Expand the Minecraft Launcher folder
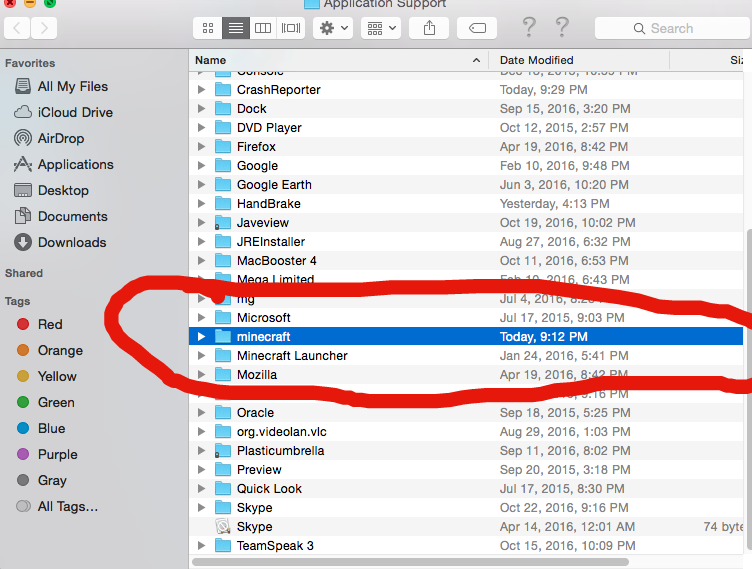The height and width of the screenshot is (569, 752). pyautogui.click(x=201, y=356)
